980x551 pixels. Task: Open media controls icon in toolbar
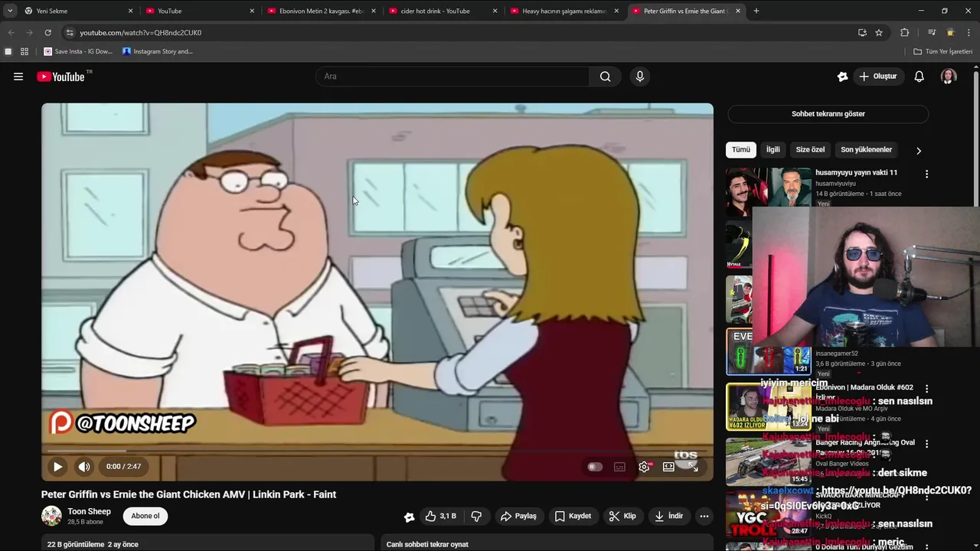[x=932, y=33]
